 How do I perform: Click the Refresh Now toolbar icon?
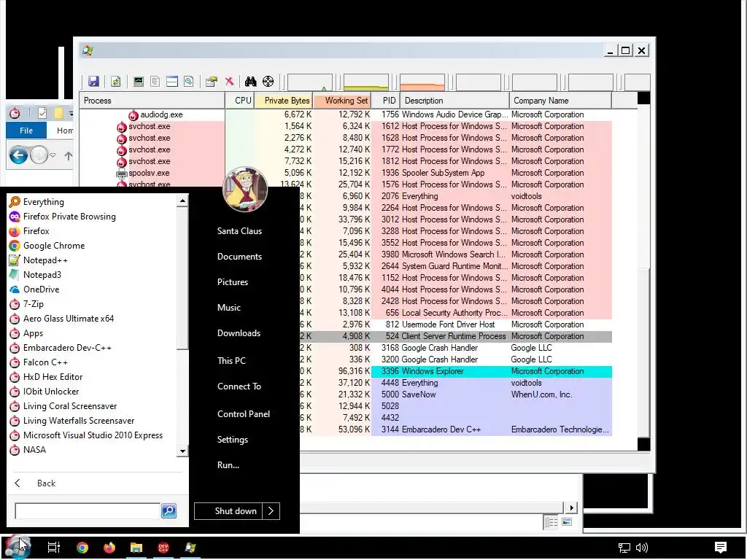click(115, 82)
